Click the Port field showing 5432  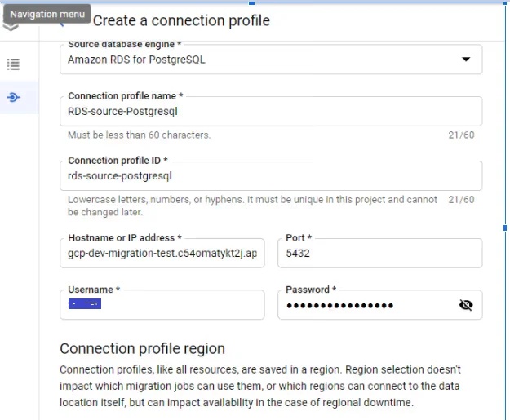pyautogui.click(x=379, y=254)
